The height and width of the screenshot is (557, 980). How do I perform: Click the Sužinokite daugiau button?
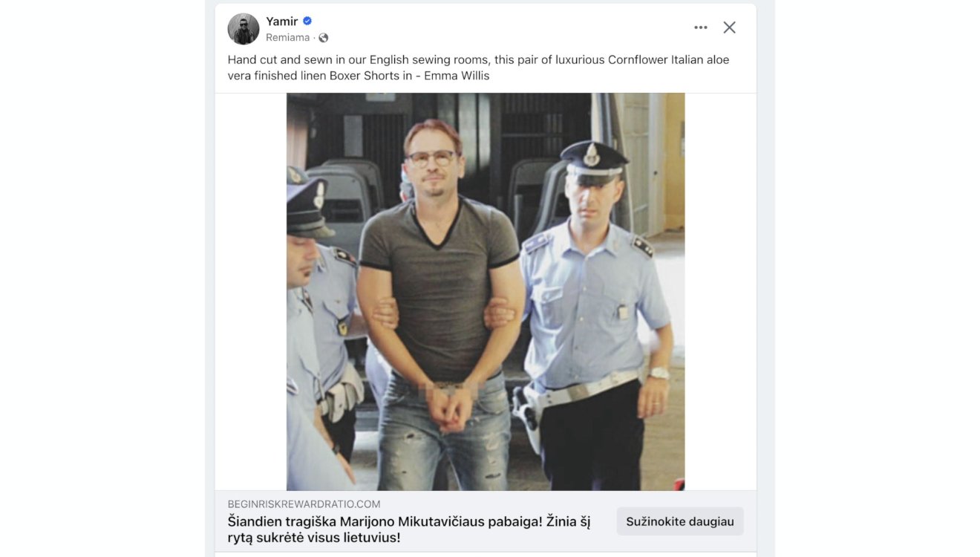680,521
